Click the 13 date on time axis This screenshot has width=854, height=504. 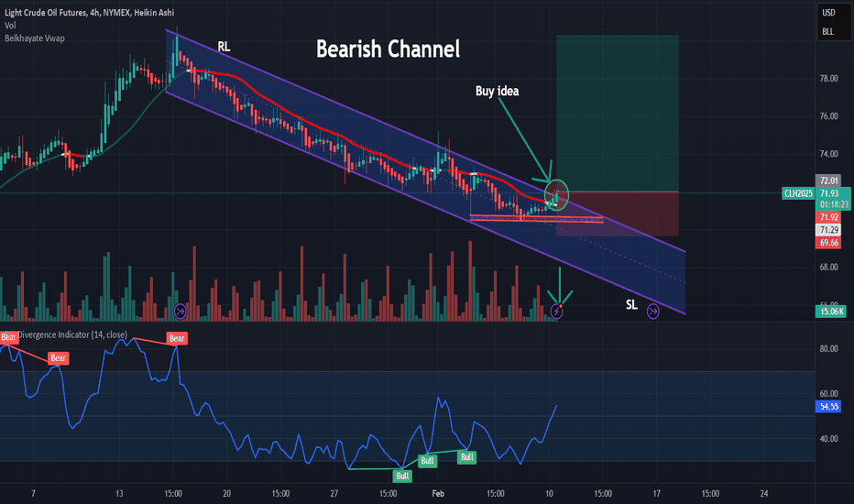point(119,494)
